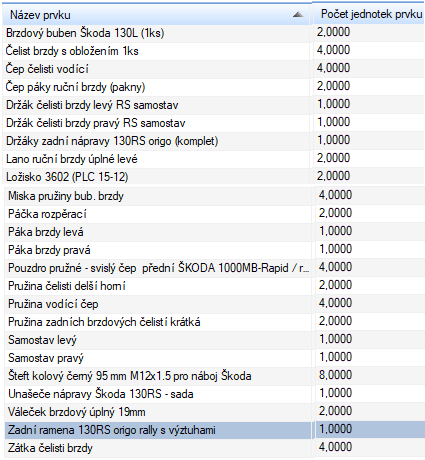425x460 pixels.
Task: Click the sort arrow in Název prvku header
Action: pos(298,15)
